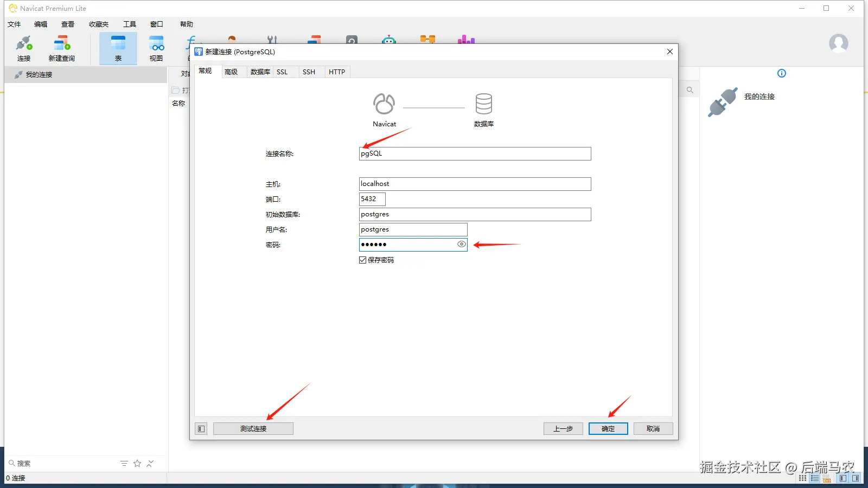The height and width of the screenshot is (488, 868).
Task: Click the 测试连接 button
Action: [253, 429]
